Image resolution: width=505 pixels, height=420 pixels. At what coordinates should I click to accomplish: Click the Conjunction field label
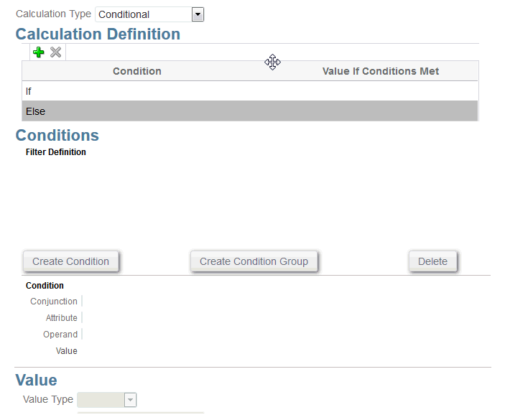click(x=54, y=302)
